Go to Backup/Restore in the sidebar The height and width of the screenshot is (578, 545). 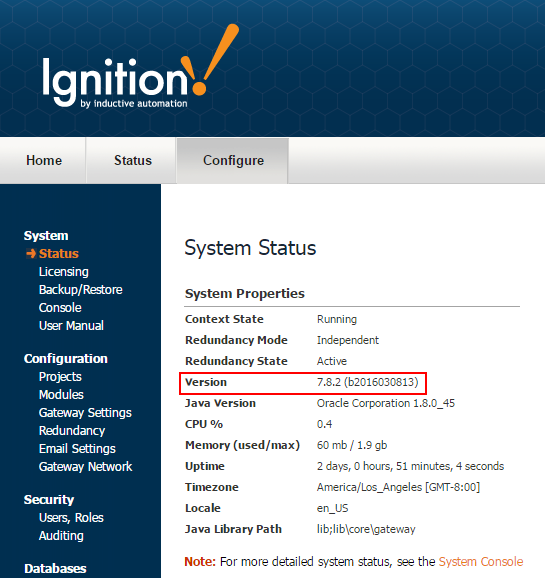tap(81, 290)
